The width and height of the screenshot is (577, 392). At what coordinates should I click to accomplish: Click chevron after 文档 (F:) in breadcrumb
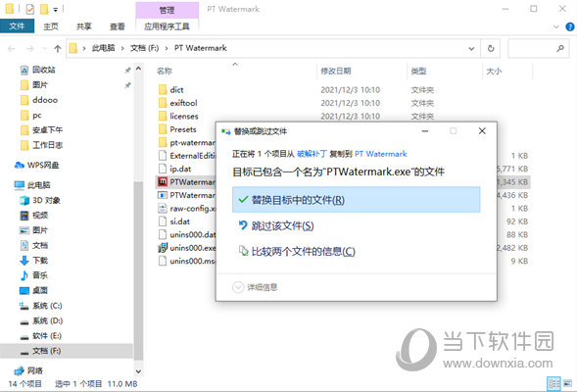tap(167, 48)
